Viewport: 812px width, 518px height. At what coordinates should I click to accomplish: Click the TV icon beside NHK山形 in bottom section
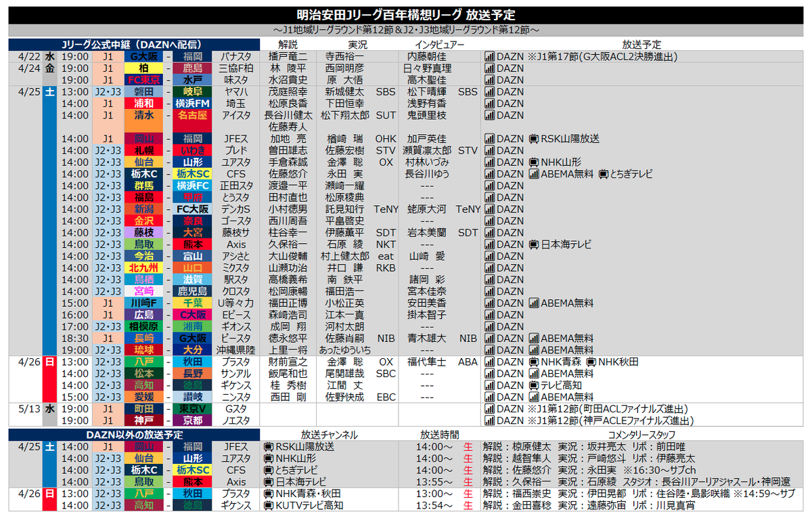point(268,458)
